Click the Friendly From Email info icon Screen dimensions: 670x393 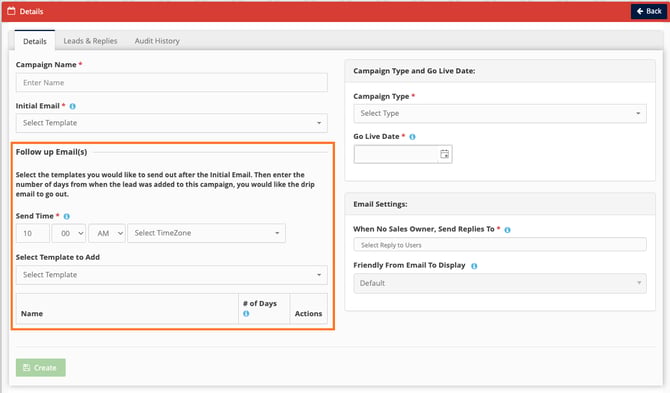pos(474,266)
